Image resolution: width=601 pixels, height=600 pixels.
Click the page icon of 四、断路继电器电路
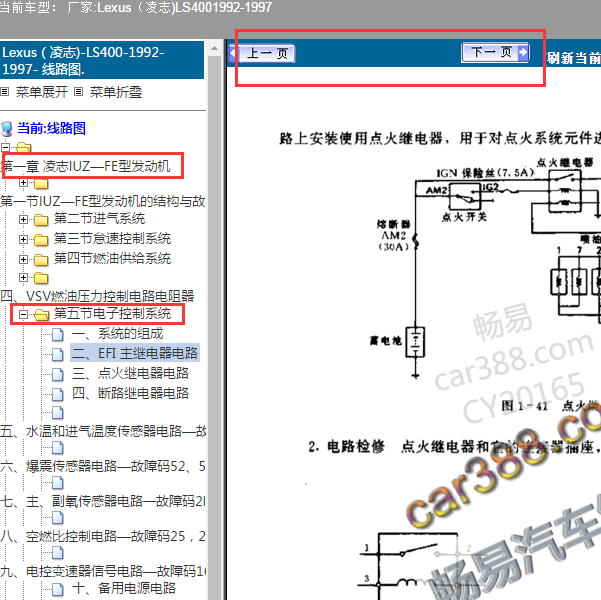click(57, 394)
